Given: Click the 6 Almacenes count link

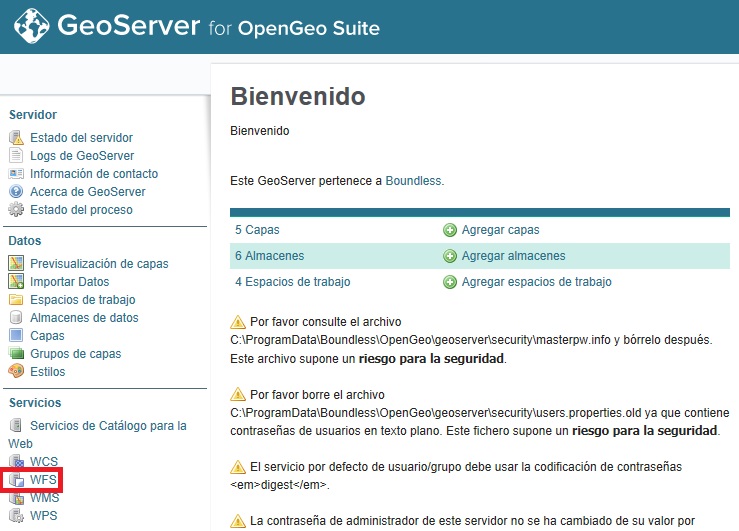Looking at the screenshot, I should pyautogui.click(x=270, y=256).
